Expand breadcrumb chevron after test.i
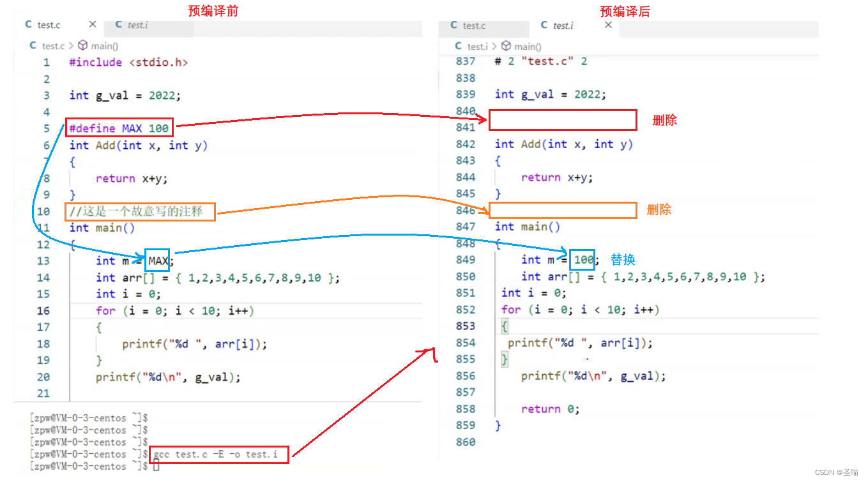The width and height of the screenshot is (868, 482). click(495, 47)
